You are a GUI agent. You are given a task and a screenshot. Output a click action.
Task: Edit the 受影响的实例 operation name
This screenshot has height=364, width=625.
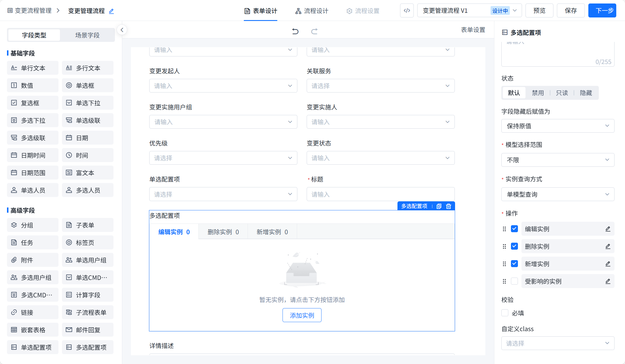click(x=608, y=281)
